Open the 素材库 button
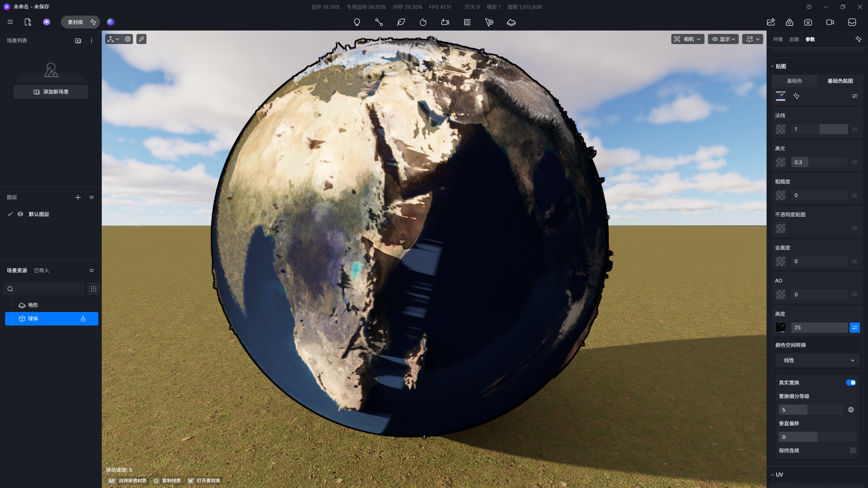 (75, 22)
